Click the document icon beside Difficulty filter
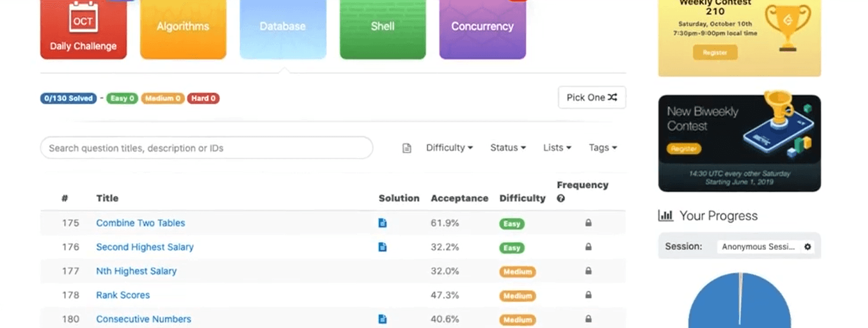The height and width of the screenshot is (328, 868). click(407, 148)
